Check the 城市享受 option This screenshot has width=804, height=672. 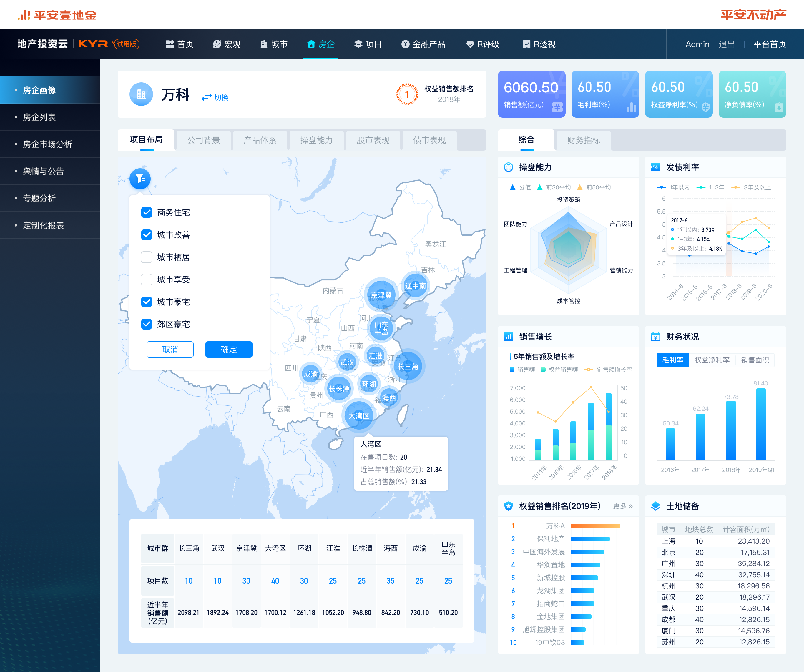147,280
